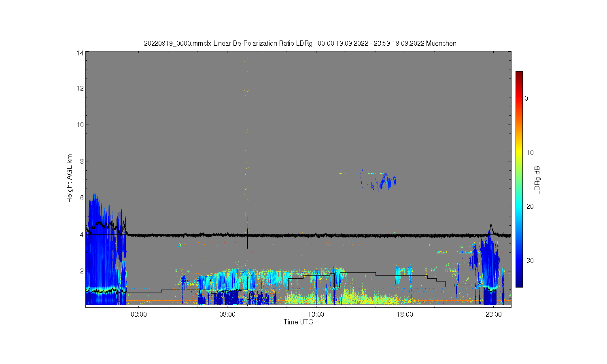Click the 4 km height tick label
This screenshot has height=364, width=607.
(x=82, y=234)
